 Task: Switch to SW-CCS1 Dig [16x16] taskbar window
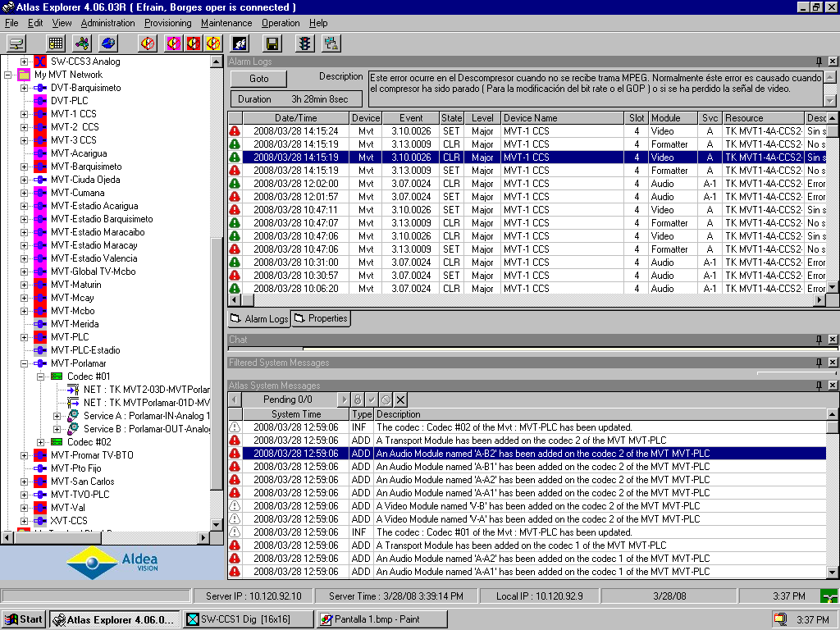(248, 619)
